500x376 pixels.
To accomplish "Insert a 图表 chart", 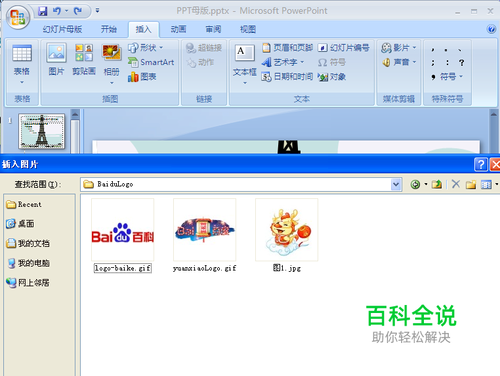I will coord(142,77).
